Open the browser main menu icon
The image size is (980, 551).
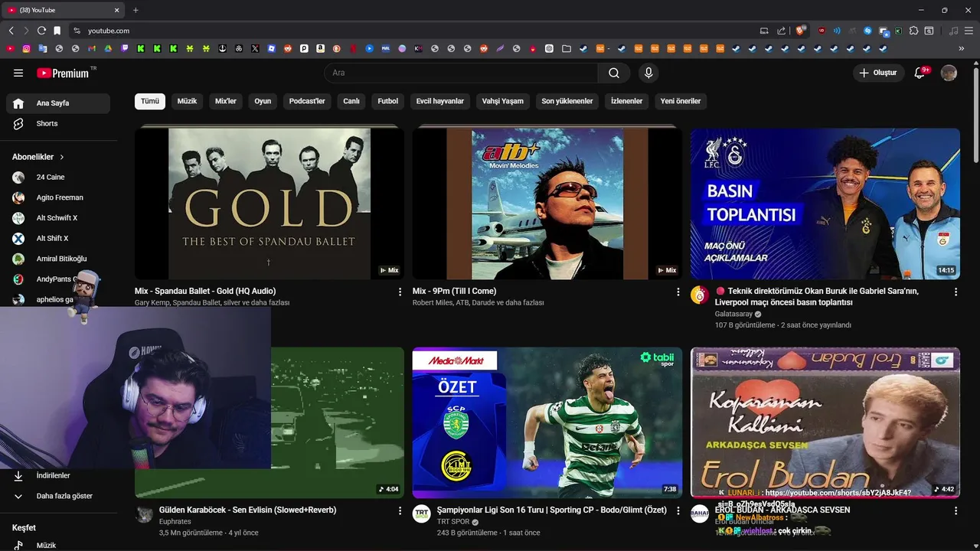click(969, 31)
